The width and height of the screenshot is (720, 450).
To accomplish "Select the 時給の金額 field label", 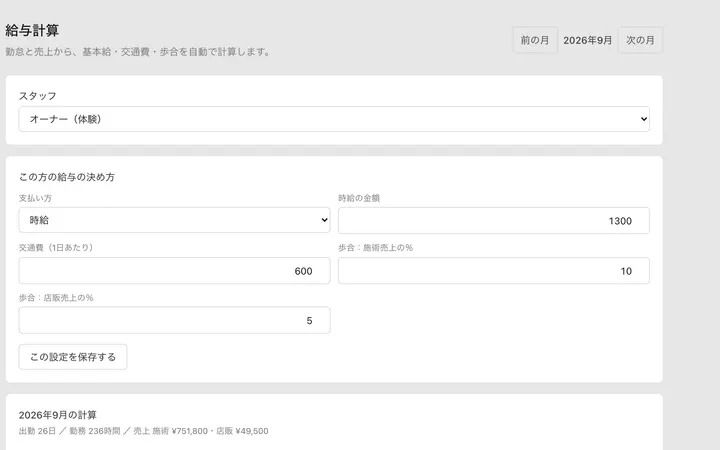I will click(359, 198).
